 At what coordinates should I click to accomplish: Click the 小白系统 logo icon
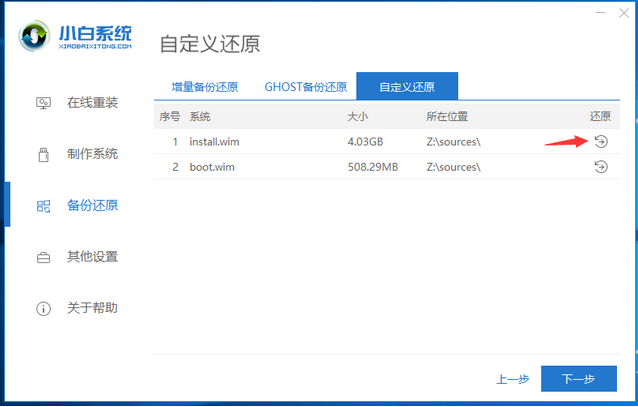[x=36, y=36]
